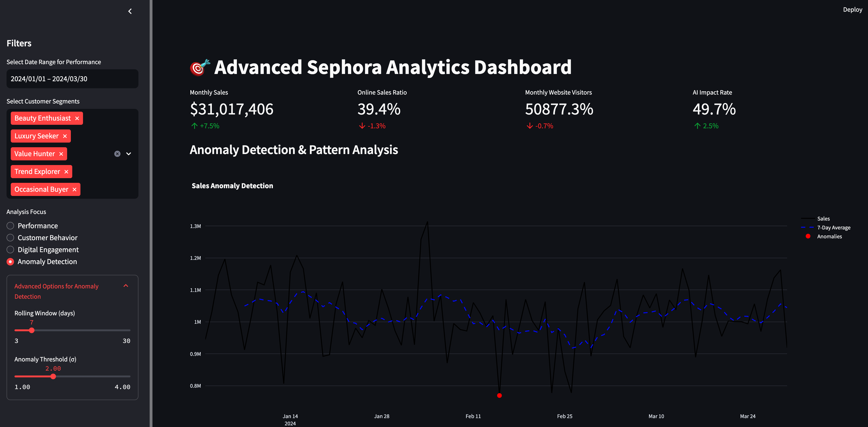Image resolution: width=868 pixels, height=427 pixels.
Task: Click the Rolling Window maximum value 30
Action: (x=126, y=341)
